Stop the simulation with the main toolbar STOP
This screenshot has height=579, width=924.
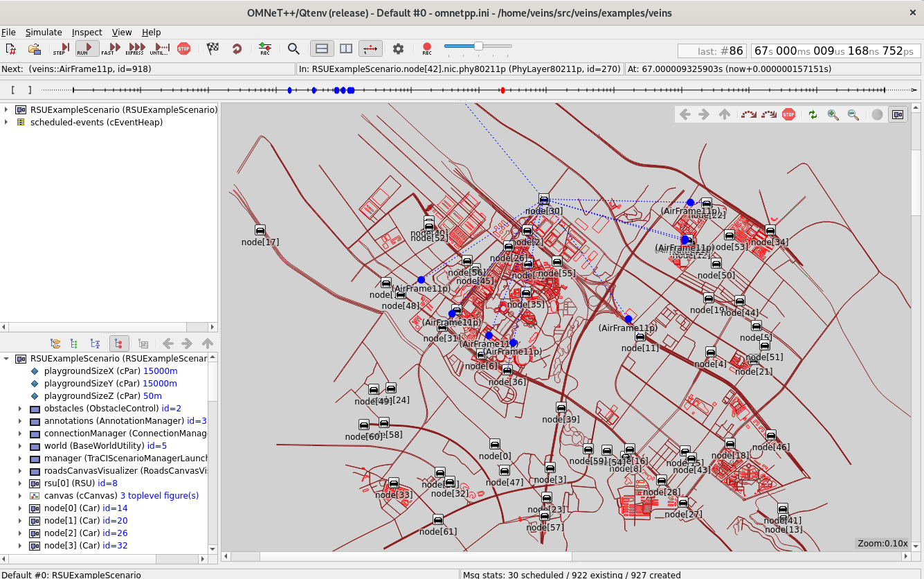point(183,48)
